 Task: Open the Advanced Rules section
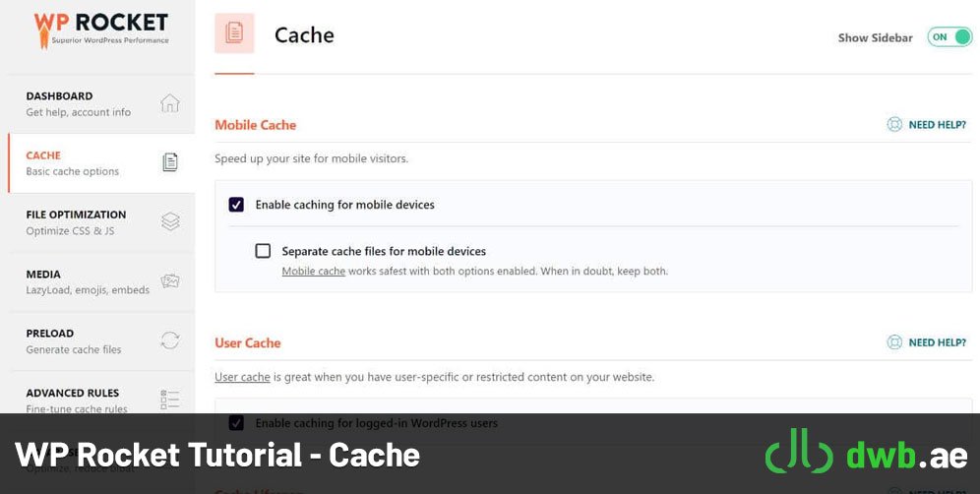[x=102, y=401]
